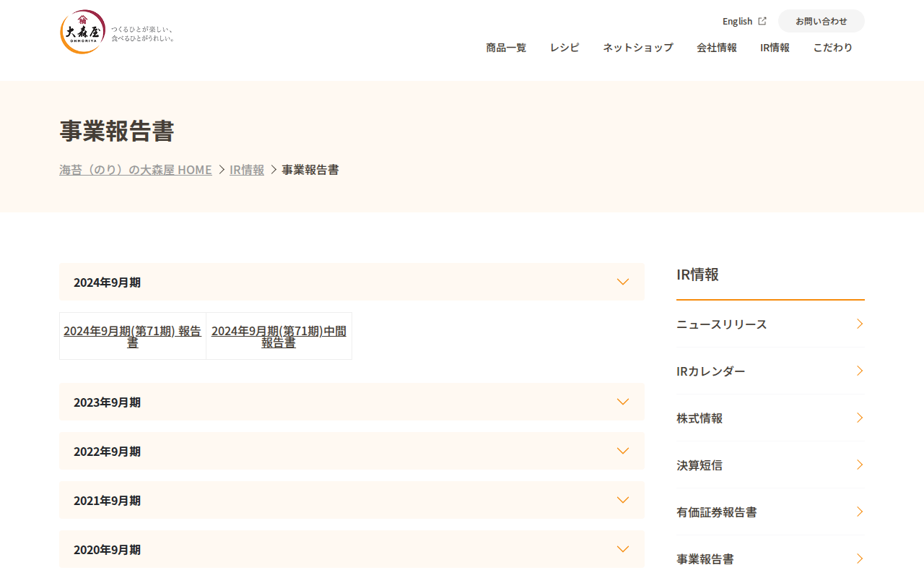
Task: Expand the 2022年9月期 section
Action: [x=352, y=451]
